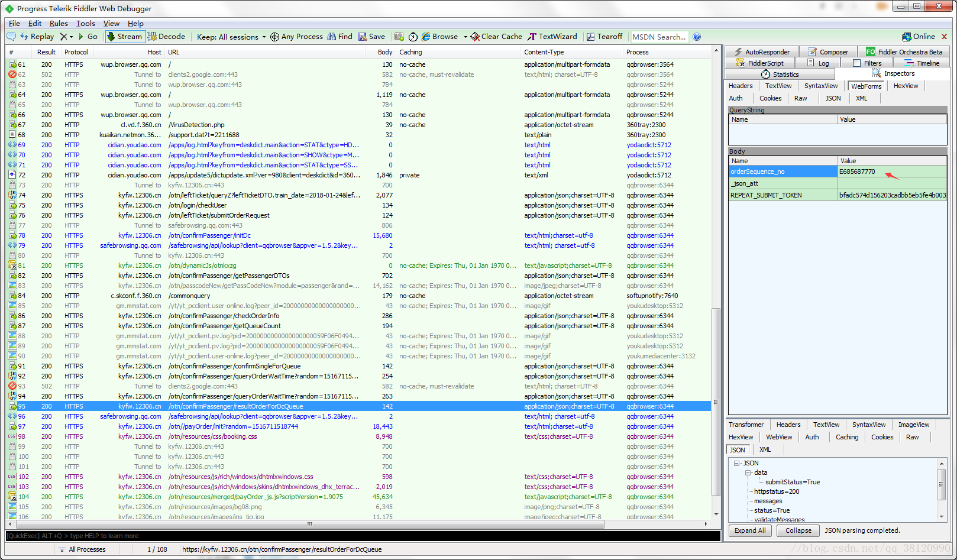
Task: Switch to Composer tab
Action: click(x=828, y=52)
